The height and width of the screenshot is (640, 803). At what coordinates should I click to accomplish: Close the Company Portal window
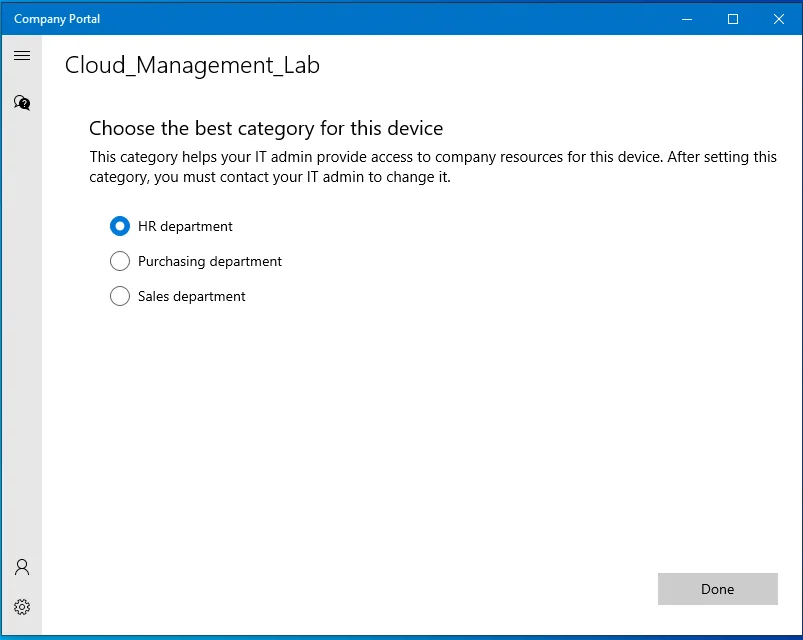coord(779,19)
